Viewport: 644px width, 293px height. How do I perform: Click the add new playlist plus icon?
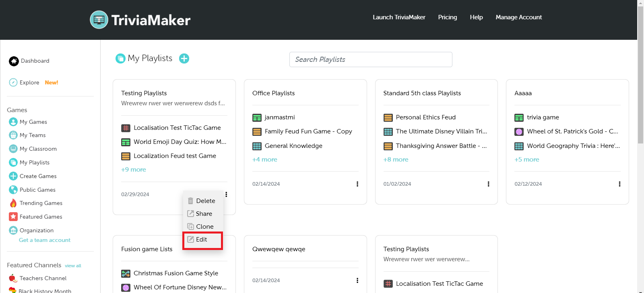(x=184, y=59)
